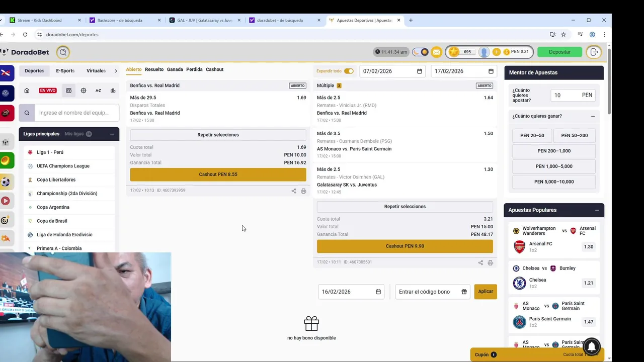Image resolution: width=644 pixels, height=362 pixels.
Task: Click the team name search field
Action: (x=76, y=113)
